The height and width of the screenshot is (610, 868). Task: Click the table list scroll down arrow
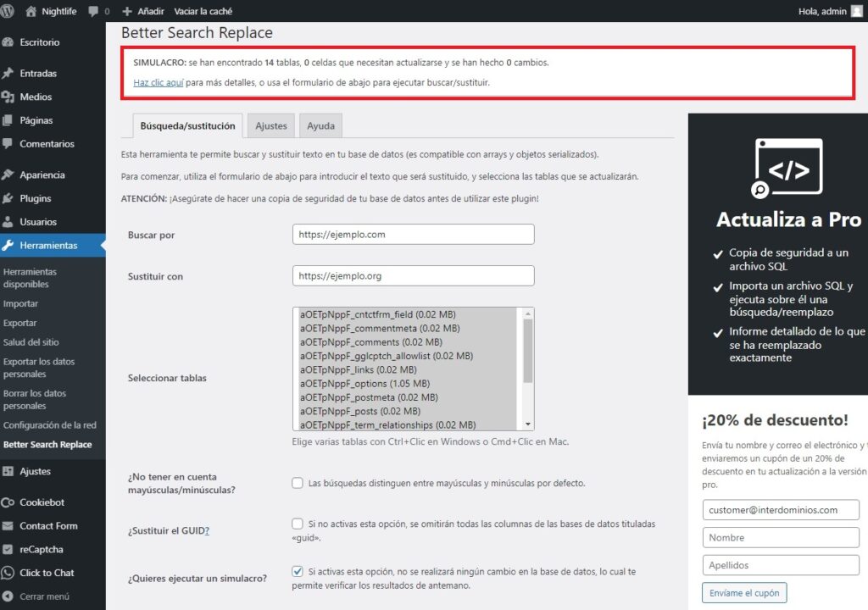click(x=527, y=424)
